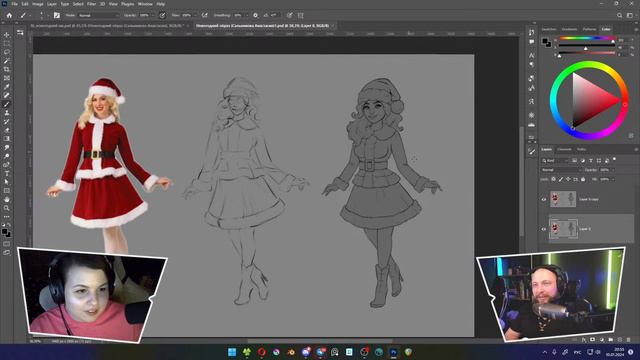Enable airbrush-style build-up icon
This screenshot has height=360, width=640.
(x=204, y=15)
